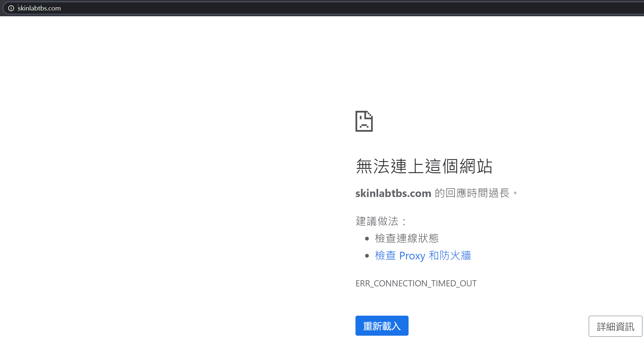644x338 pixels.
Task: Click the sad page error icon
Action: [x=364, y=121]
